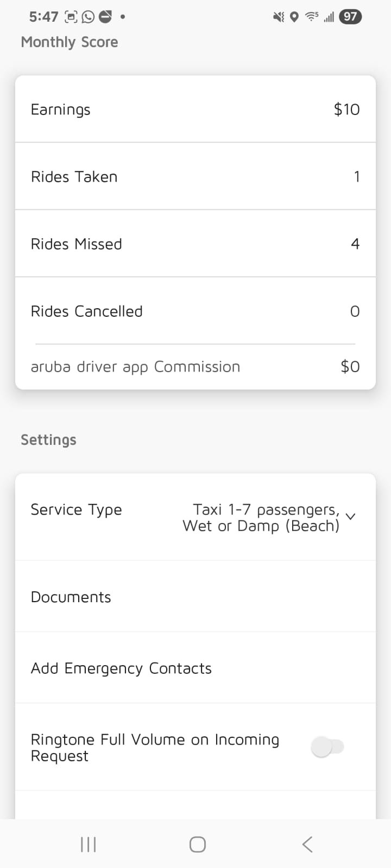
Task: Tap the Android home button icon
Action: [x=197, y=844]
